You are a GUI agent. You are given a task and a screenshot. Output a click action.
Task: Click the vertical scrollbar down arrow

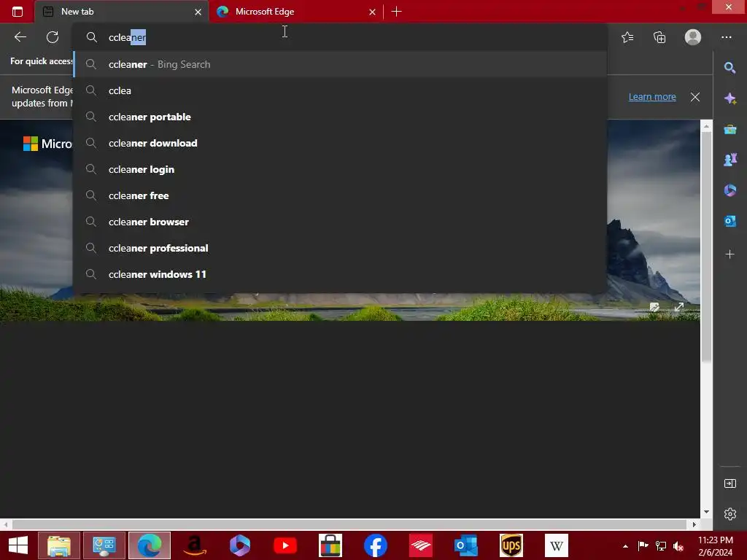706,512
